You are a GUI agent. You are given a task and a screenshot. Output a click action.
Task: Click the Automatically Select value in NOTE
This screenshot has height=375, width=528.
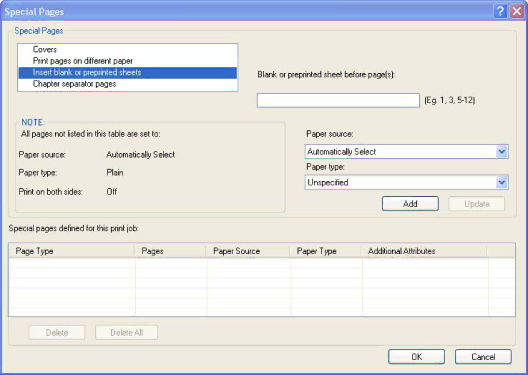point(140,155)
